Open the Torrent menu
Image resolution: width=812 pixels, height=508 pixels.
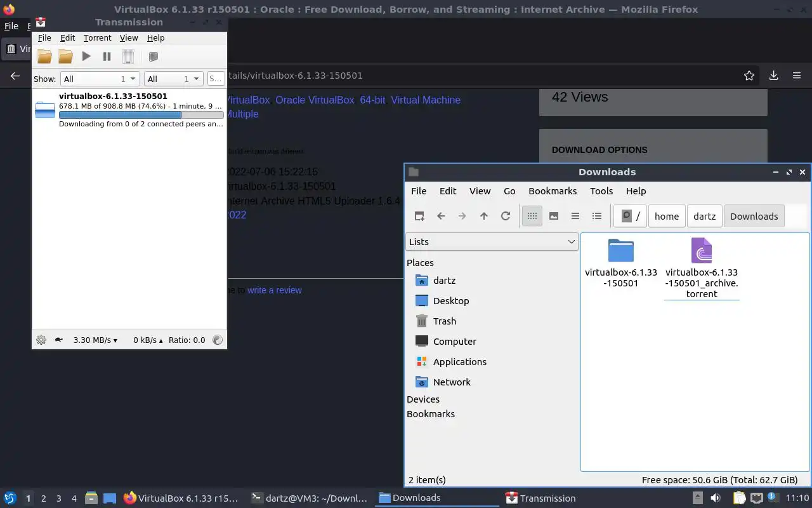coord(97,38)
